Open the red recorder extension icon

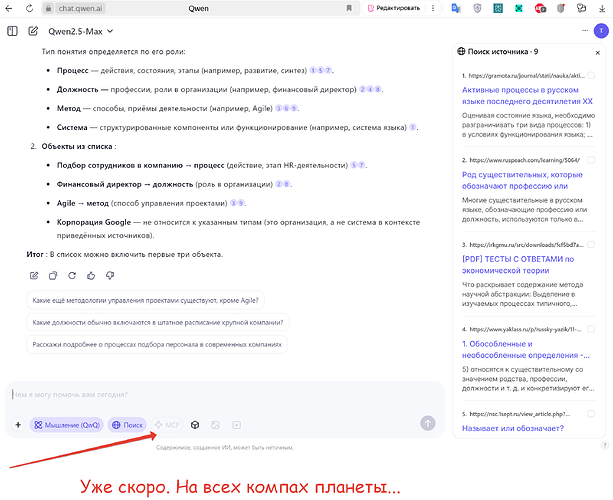coord(540,8)
